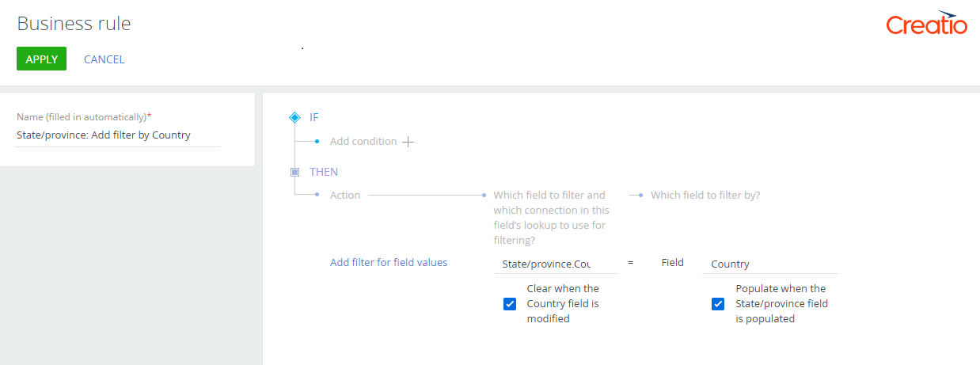This screenshot has width=980, height=365.
Task: Click the IF diamond icon
Action: (x=294, y=117)
